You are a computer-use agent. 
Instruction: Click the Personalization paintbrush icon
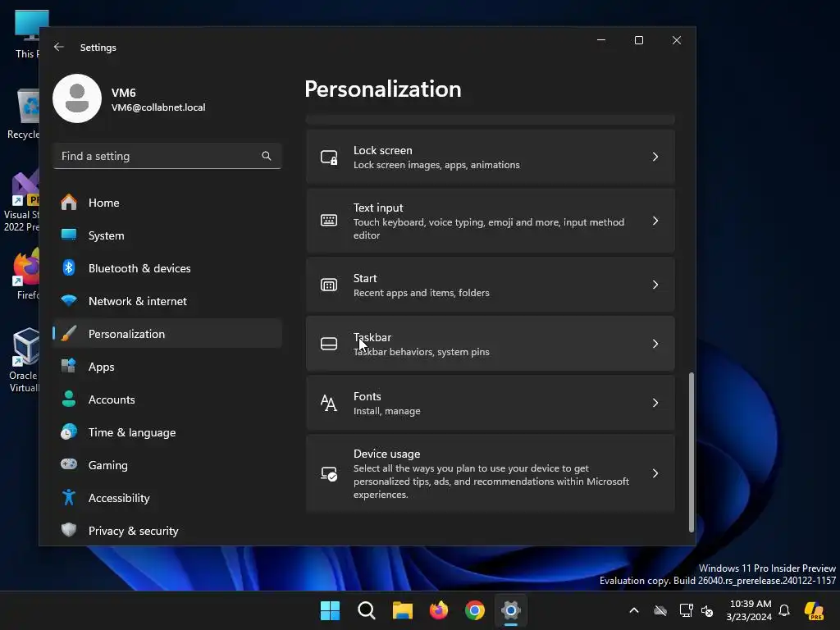click(x=69, y=334)
